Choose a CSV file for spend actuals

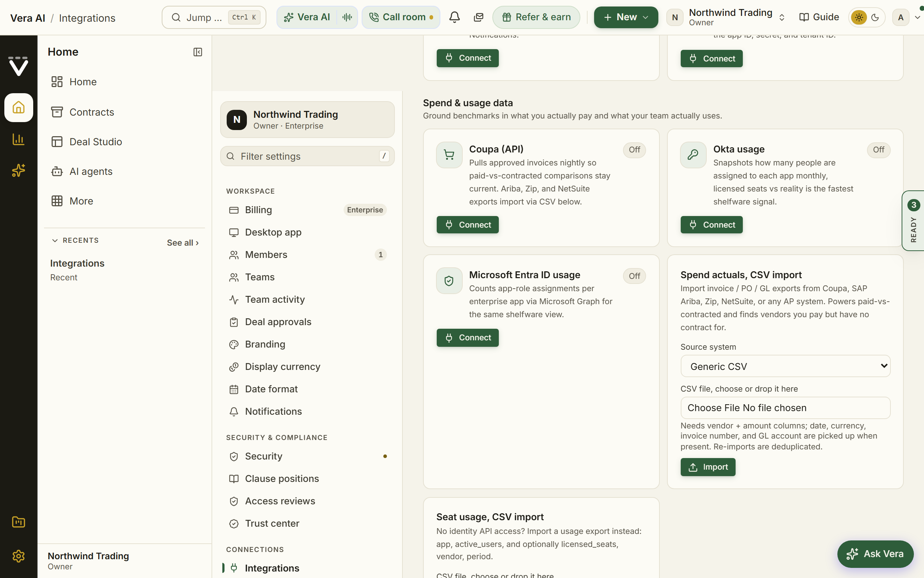click(785, 408)
